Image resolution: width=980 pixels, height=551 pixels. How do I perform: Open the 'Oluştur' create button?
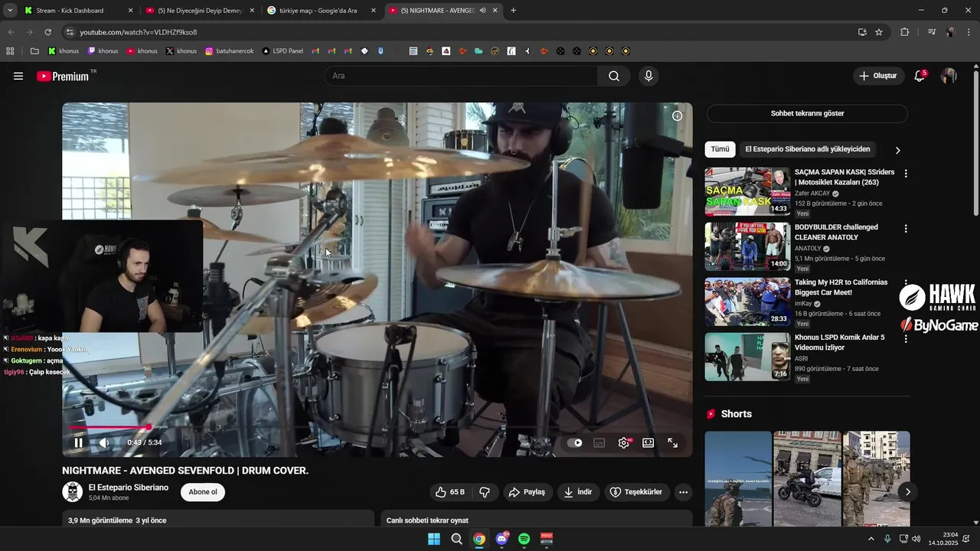pos(877,76)
